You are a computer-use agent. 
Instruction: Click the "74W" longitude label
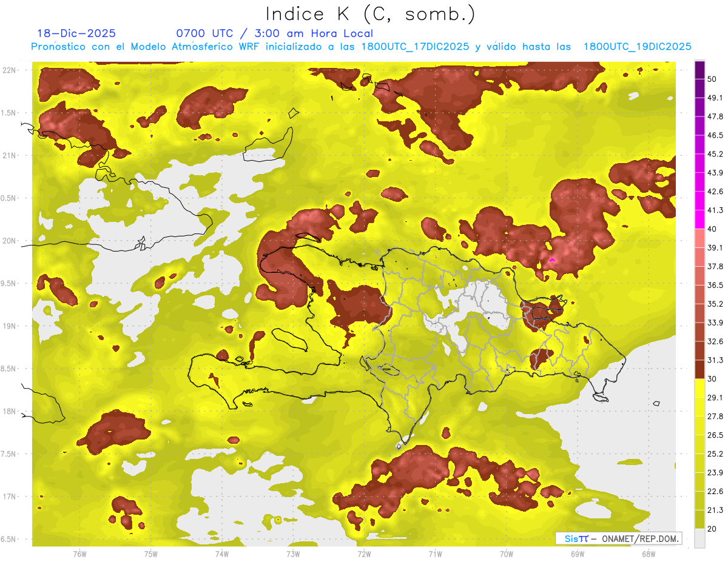(221, 555)
